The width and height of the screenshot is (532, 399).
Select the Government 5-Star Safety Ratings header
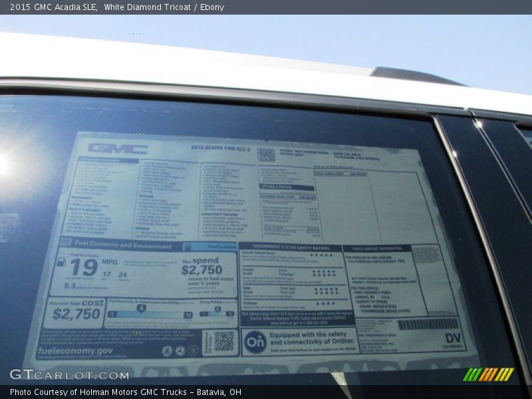[289, 247]
